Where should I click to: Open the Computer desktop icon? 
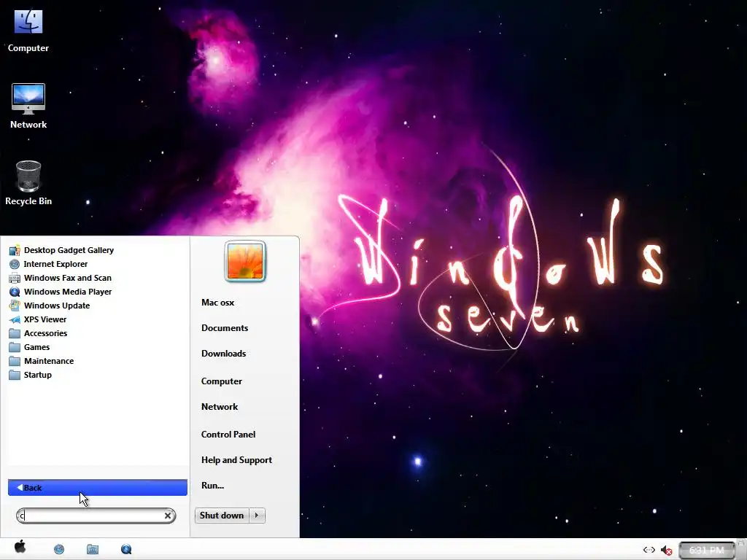(x=28, y=31)
